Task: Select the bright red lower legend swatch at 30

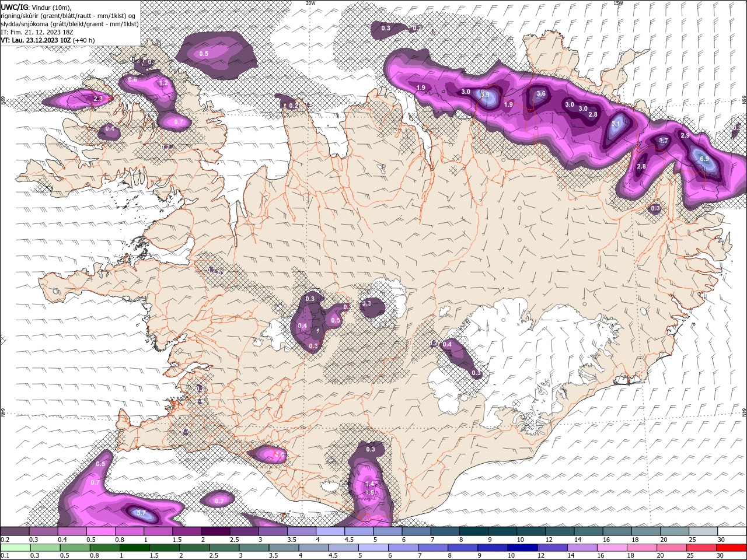Action: [732, 548]
